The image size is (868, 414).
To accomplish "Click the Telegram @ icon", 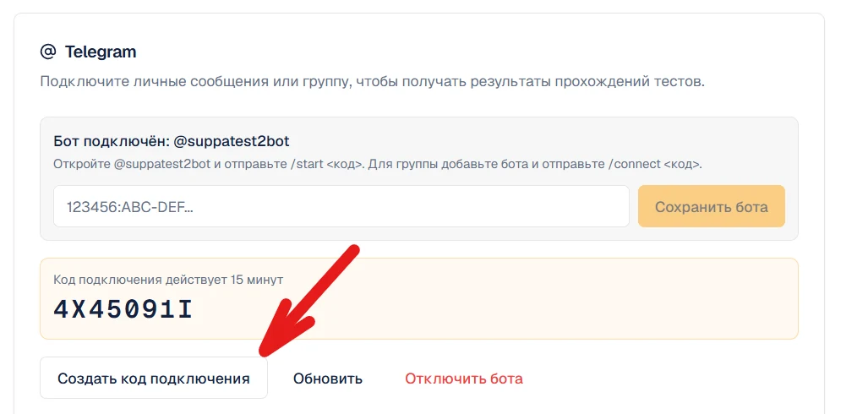I will 48,52.
